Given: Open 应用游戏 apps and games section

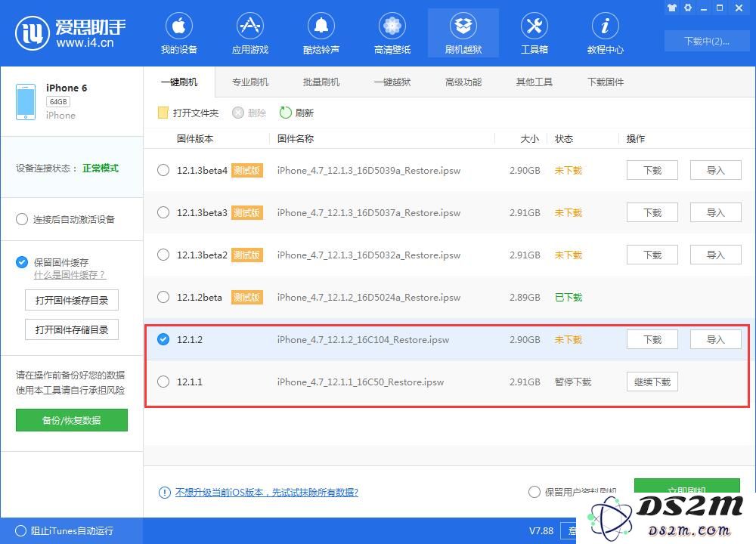Looking at the screenshot, I should coord(249,33).
